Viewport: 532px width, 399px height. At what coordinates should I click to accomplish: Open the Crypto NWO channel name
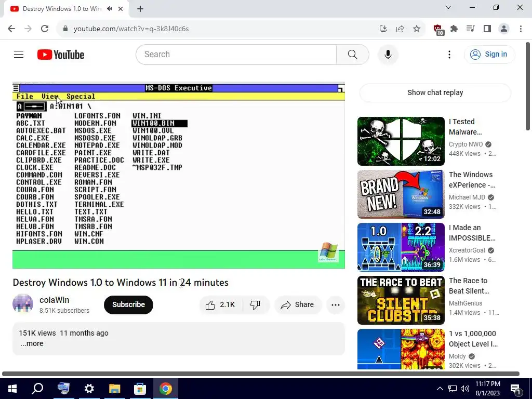(x=465, y=144)
